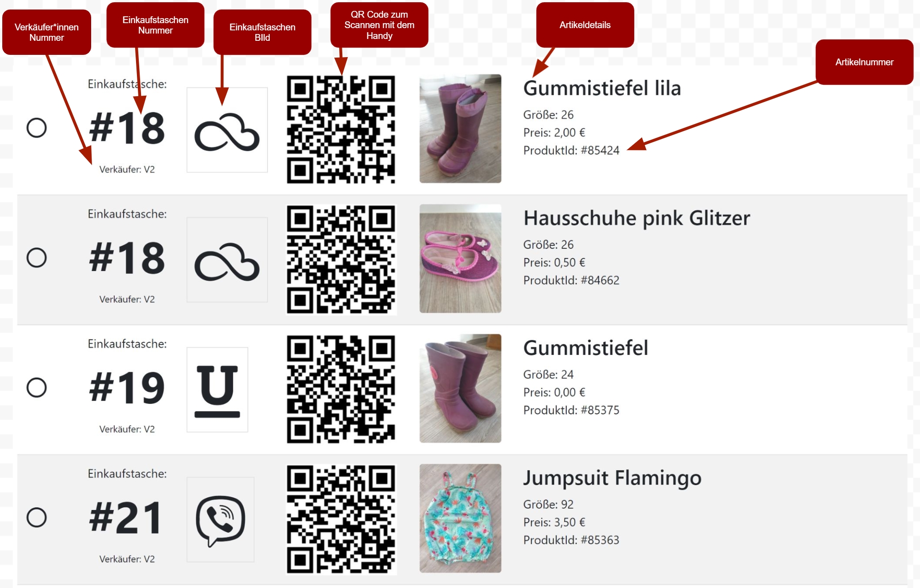The image size is (920, 588).
Task: Click the cloud bag icon in first row
Action: (x=227, y=130)
